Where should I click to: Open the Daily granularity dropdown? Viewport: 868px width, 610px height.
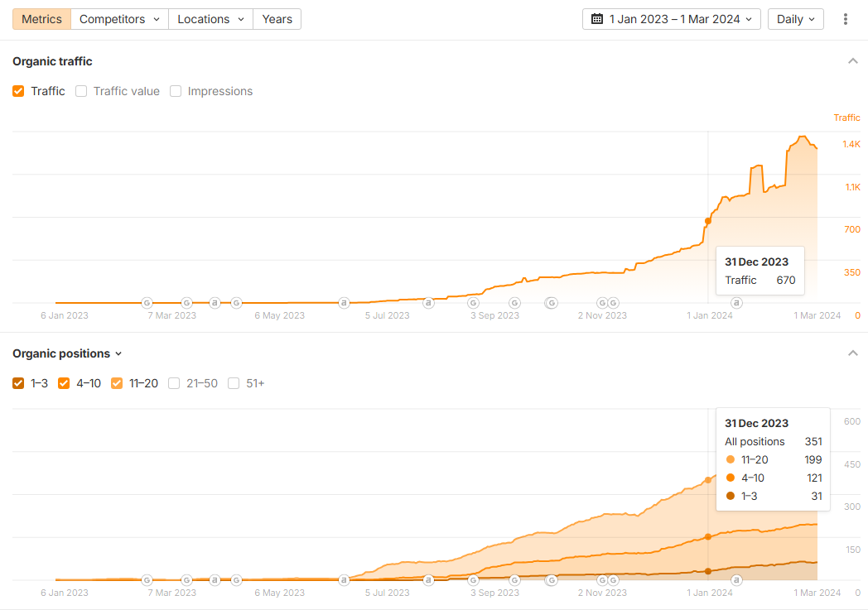(795, 19)
